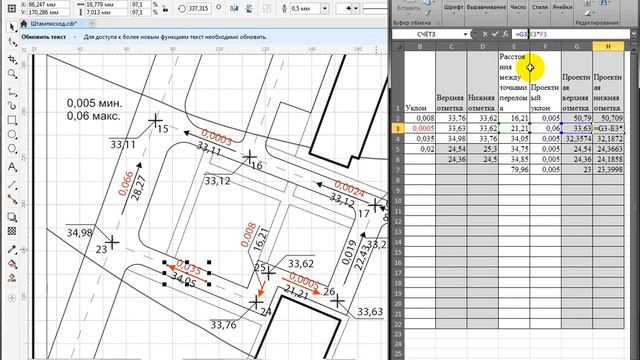Open the outline width 0,5 мм dropdown
The width and height of the screenshot is (640, 360).
[325, 8]
